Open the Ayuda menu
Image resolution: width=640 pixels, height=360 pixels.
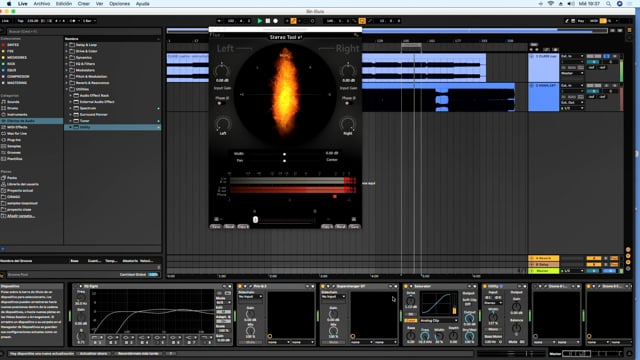[x=142, y=4]
